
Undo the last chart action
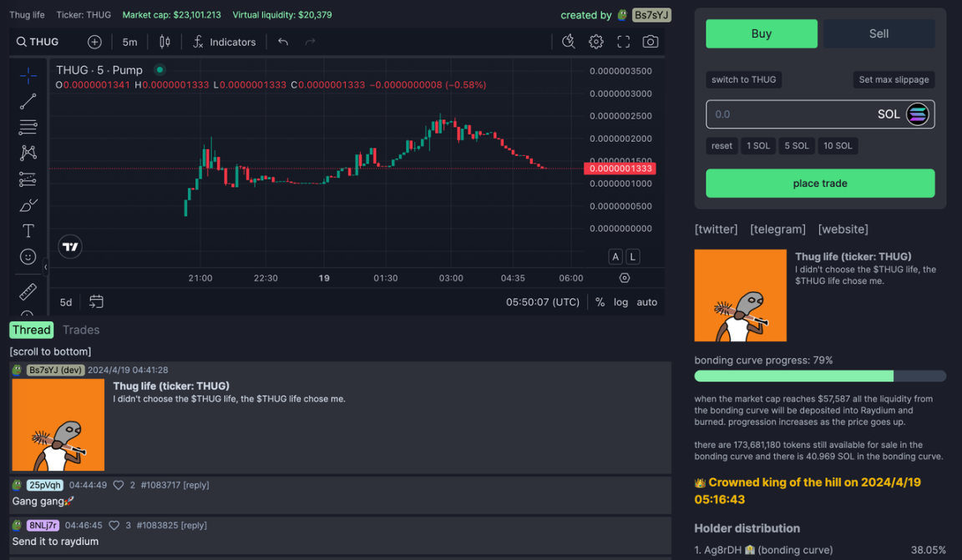click(x=283, y=42)
